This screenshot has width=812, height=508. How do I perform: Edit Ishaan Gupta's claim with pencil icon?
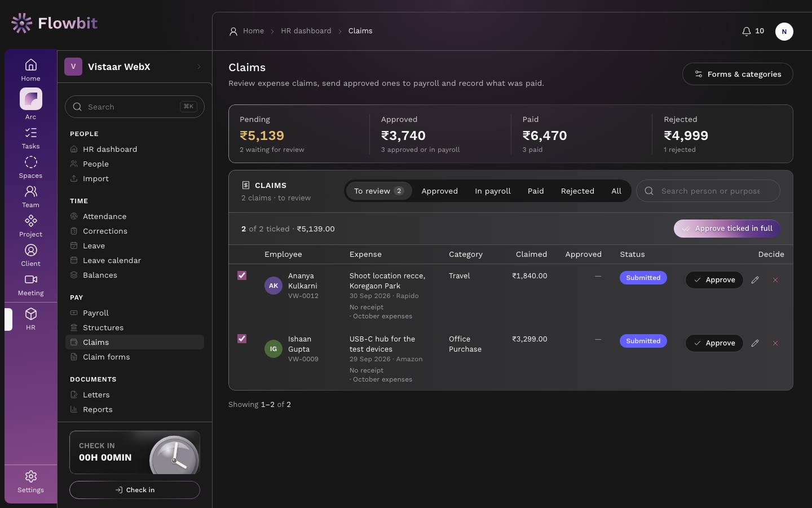(755, 343)
